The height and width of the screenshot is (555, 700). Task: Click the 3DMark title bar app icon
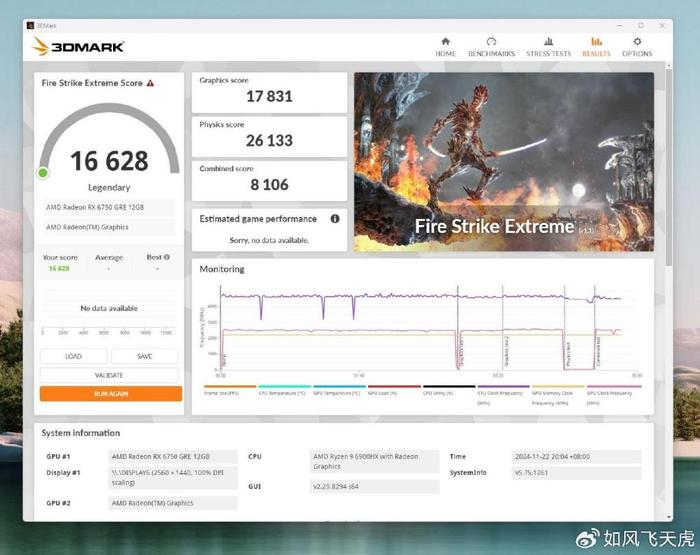[x=30, y=25]
